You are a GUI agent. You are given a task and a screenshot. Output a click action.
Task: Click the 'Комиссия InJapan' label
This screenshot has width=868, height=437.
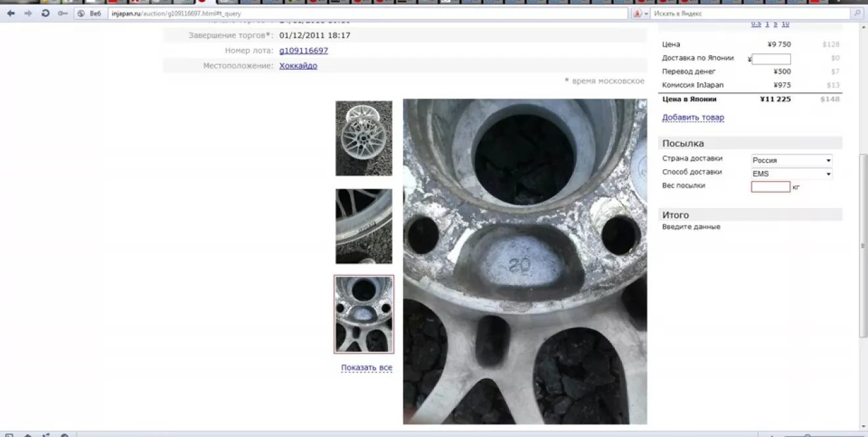693,85
